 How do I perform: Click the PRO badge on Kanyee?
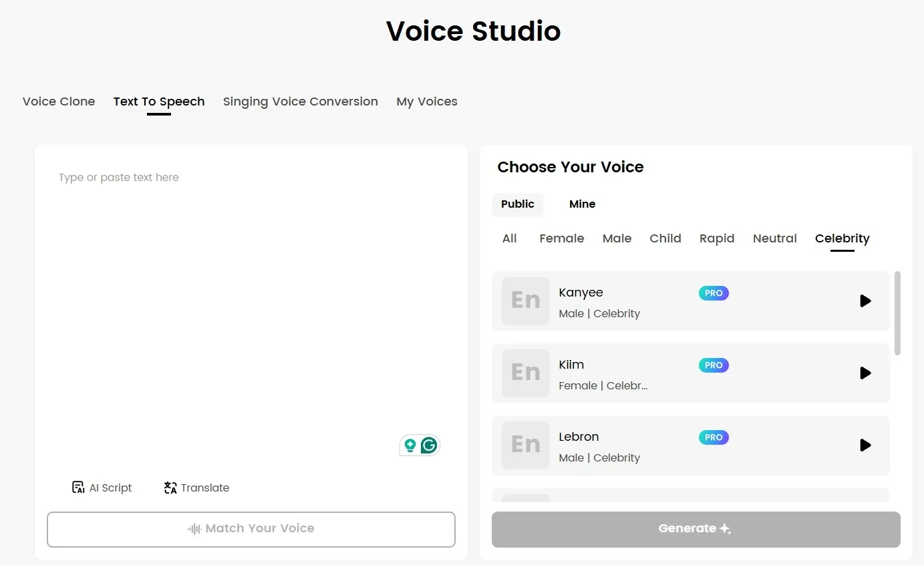pos(714,293)
